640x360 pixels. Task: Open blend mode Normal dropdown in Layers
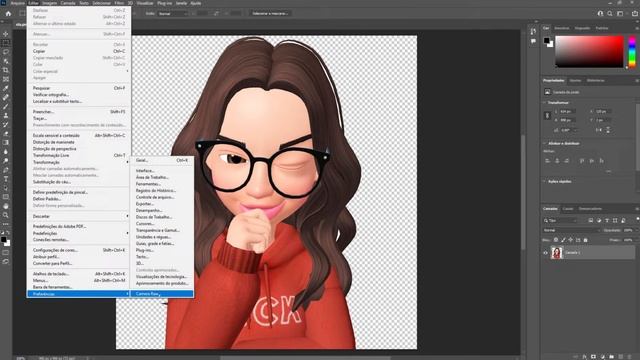[571, 230]
